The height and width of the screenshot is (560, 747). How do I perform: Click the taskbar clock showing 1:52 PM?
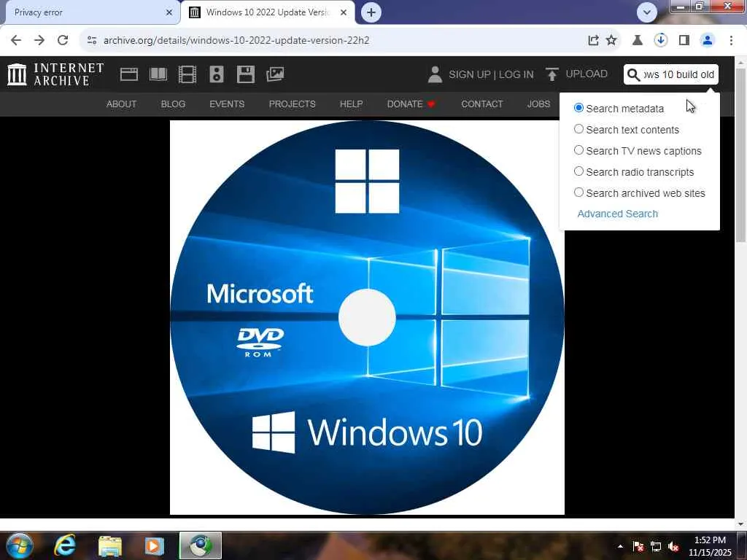(x=710, y=546)
